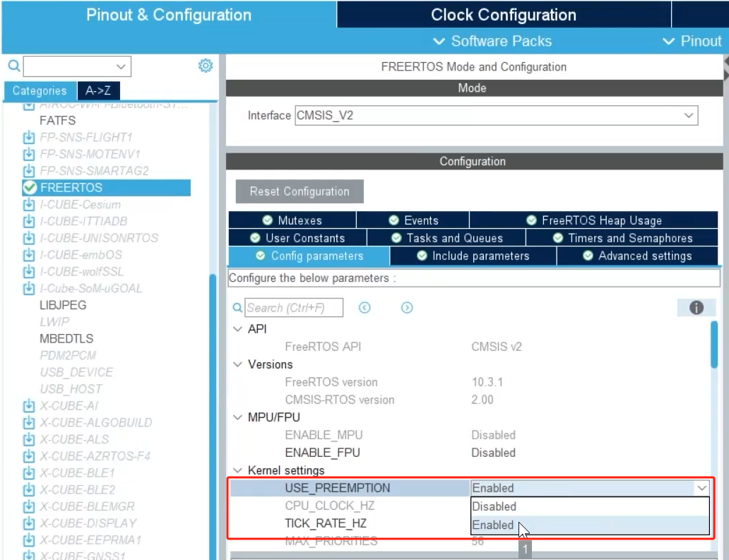The image size is (729, 560).
Task: Select the ENABLE_FPU parameter row
Action: [470, 453]
